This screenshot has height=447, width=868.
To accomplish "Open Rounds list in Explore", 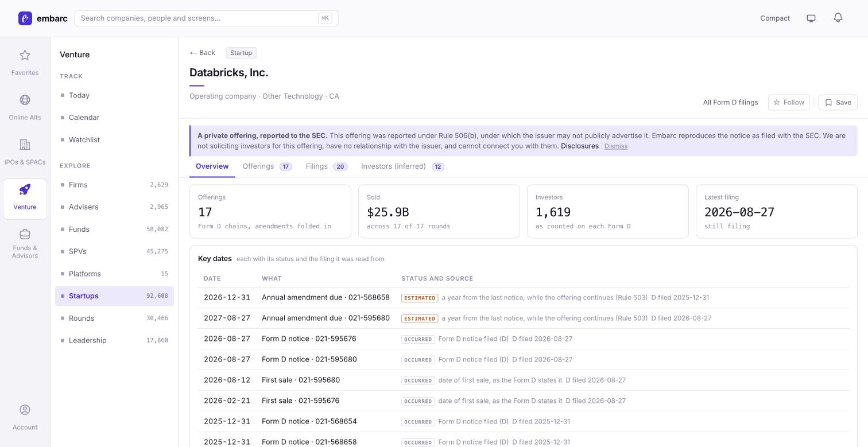I will pos(114,318).
